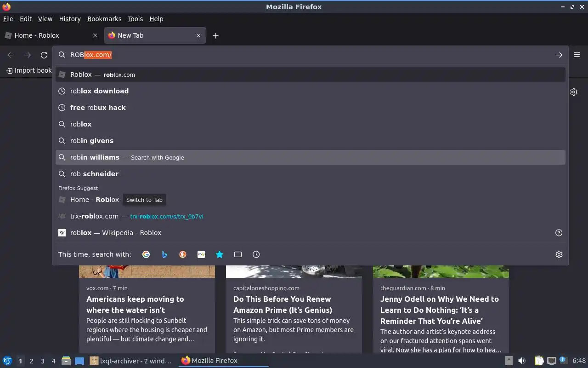Reload the current page
This screenshot has height=368, width=588.
(x=44, y=55)
